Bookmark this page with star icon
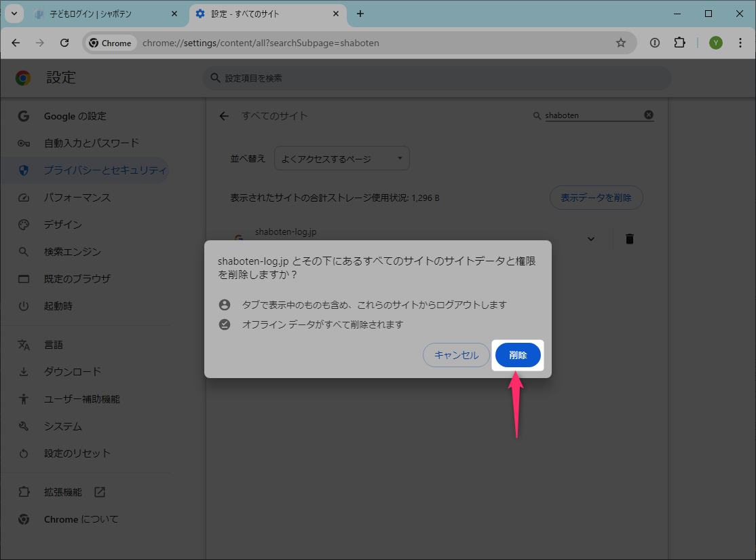The width and height of the screenshot is (756, 560). (x=621, y=43)
